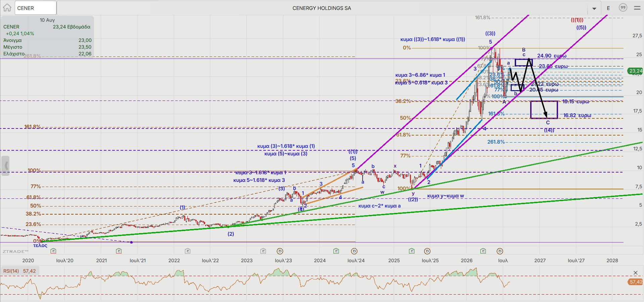Click the '24.90 ευρω' target label
This screenshot has height=302, width=644.
(x=552, y=56)
